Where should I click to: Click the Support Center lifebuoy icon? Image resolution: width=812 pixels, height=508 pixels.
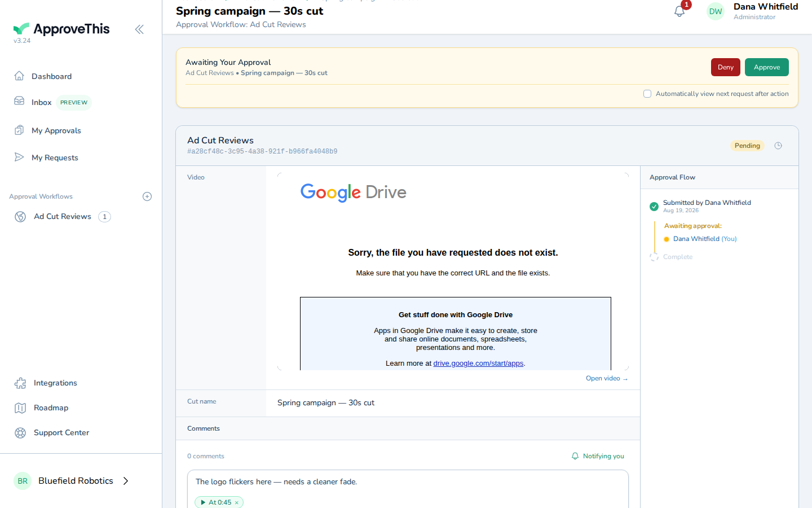20,432
